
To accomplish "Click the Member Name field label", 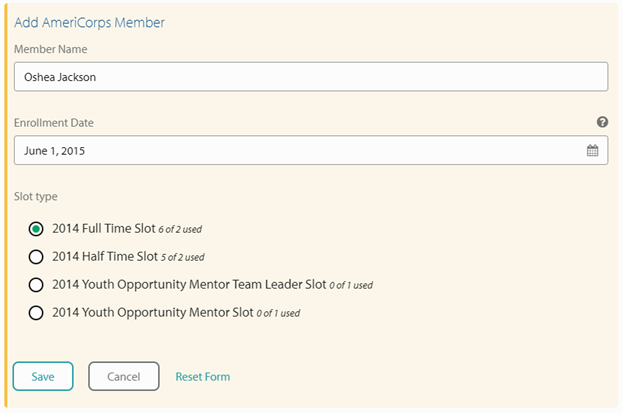I will click(50, 49).
